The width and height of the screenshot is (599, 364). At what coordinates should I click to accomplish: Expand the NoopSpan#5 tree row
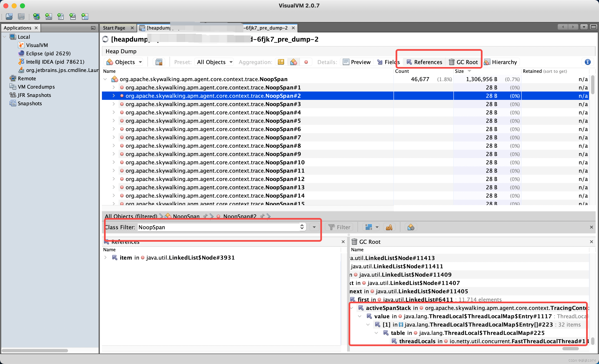pos(114,121)
